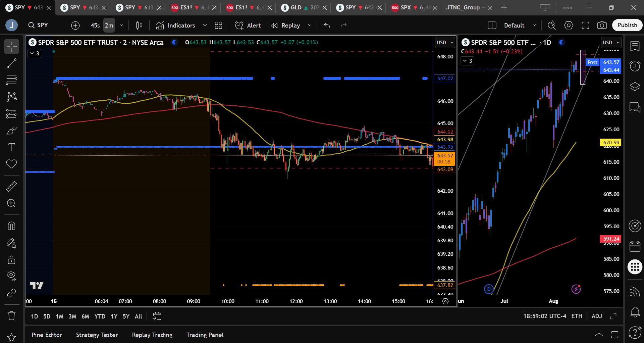Expand favorite indicators dropdown arrow
The height and width of the screenshot is (343, 644).
click(205, 26)
